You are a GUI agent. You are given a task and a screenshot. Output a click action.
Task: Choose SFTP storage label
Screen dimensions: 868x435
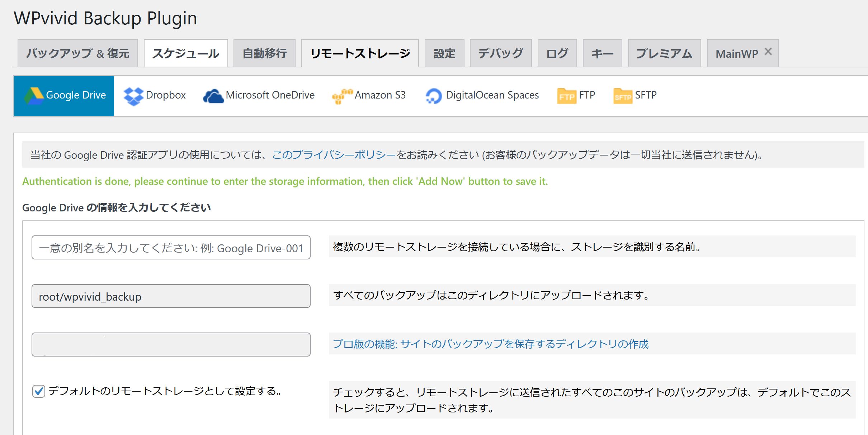[x=646, y=95]
